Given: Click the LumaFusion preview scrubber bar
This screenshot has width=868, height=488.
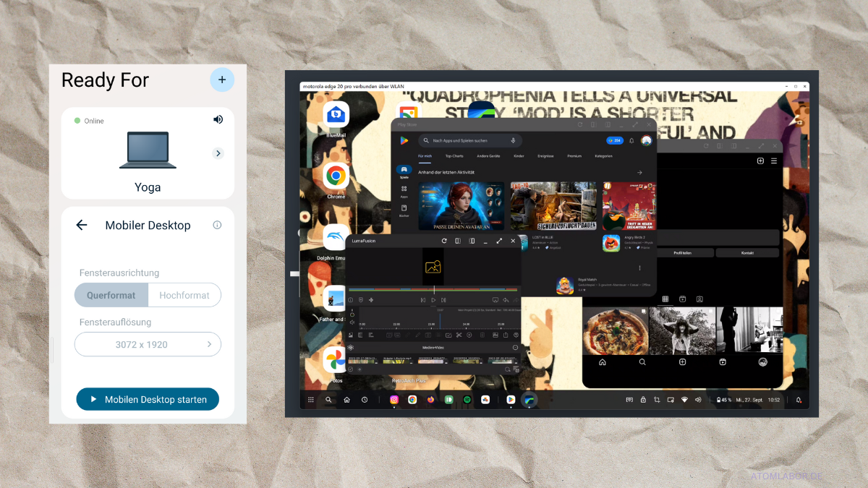Looking at the screenshot, I should [433, 289].
